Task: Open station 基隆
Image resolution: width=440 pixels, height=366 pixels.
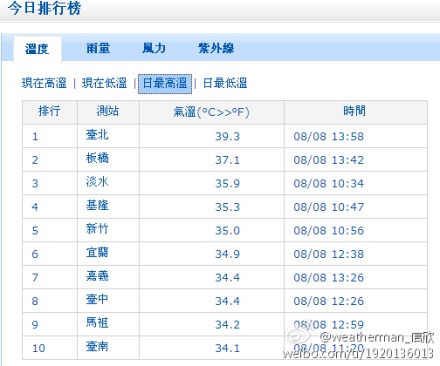Action: click(x=97, y=205)
